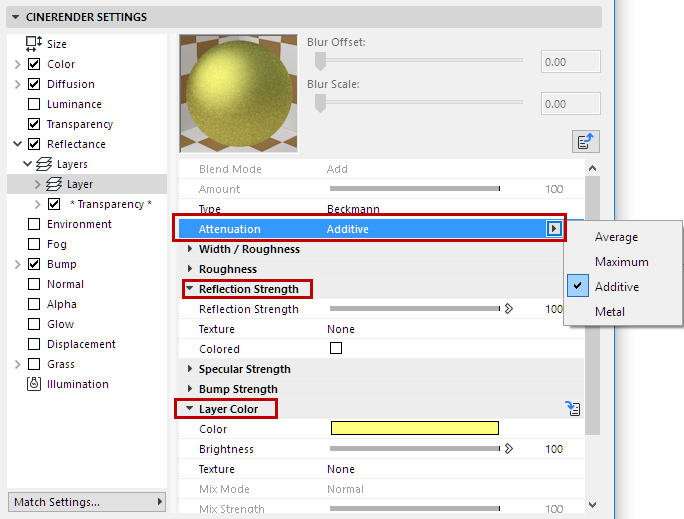Click the Blur Scale slider handle
The image size is (684, 519).
[320, 103]
